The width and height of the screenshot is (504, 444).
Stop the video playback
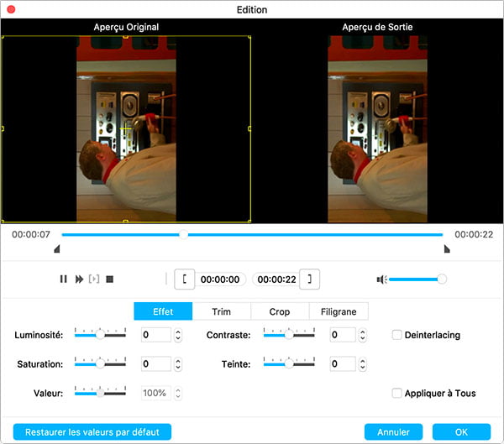pyautogui.click(x=109, y=279)
